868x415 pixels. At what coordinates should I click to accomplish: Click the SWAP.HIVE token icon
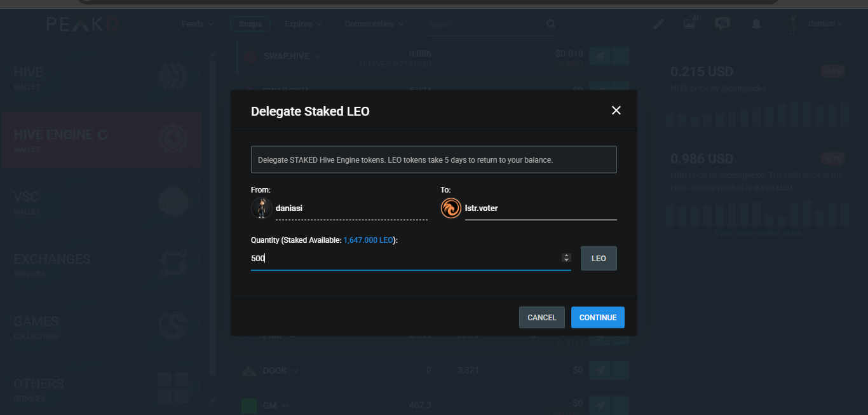point(250,56)
